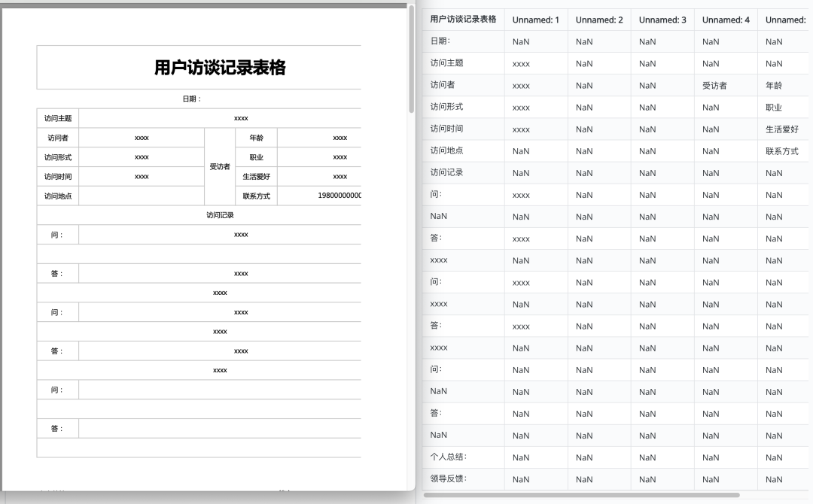813x504 pixels.
Task: Click the data table horizontal scrollbar
Action: point(581,495)
